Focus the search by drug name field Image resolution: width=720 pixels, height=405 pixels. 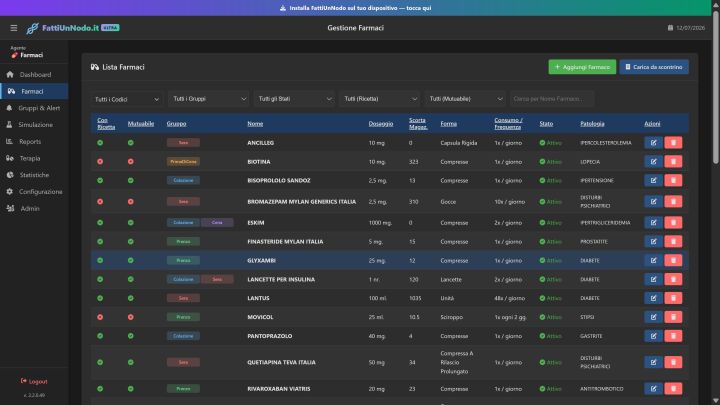tap(551, 99)
